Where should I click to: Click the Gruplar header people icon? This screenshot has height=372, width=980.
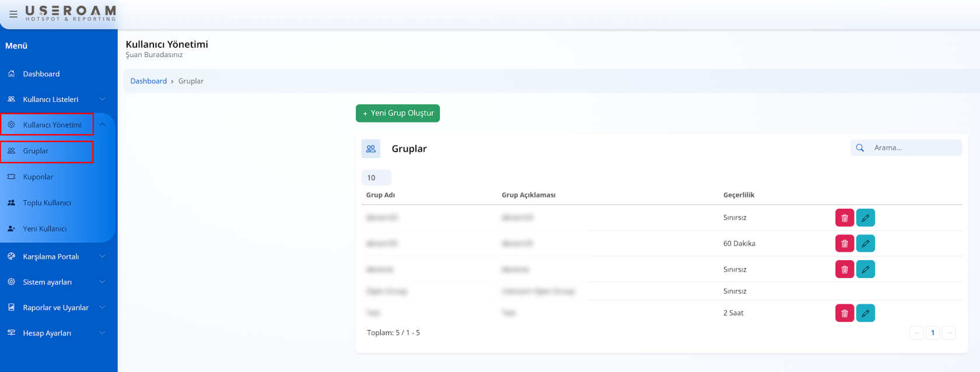coord(371,149)
